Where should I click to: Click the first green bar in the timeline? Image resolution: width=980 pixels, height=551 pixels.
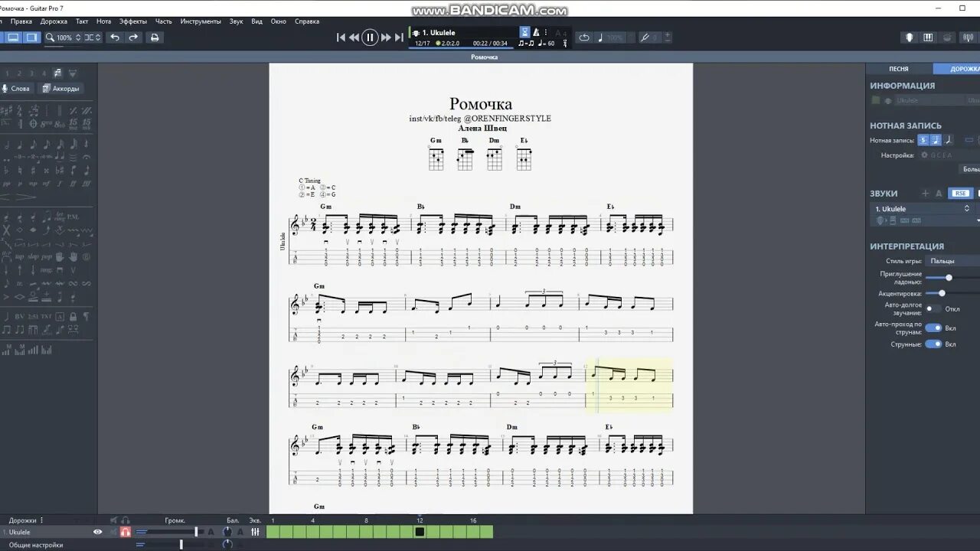pyautogui.click(x=273, y=532)
